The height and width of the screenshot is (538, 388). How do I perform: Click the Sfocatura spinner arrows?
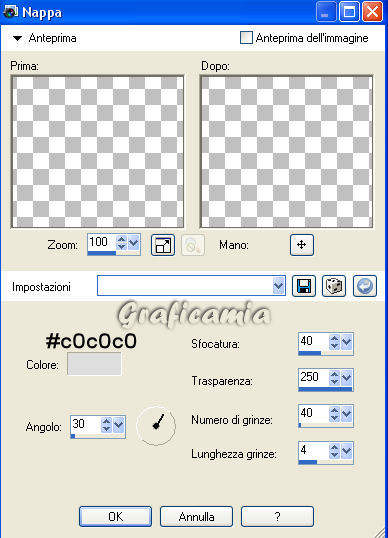pos(334,342)
